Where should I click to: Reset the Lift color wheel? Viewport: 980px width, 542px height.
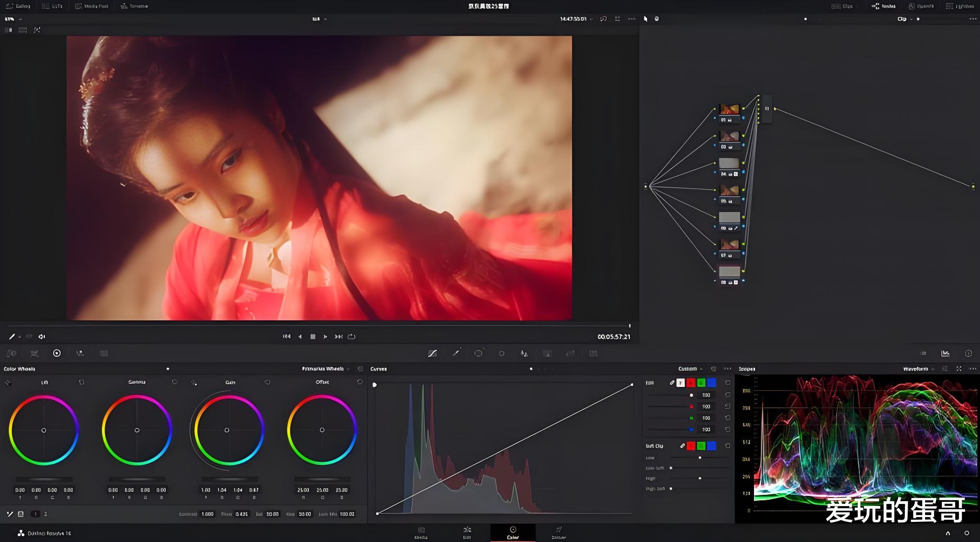81,382
